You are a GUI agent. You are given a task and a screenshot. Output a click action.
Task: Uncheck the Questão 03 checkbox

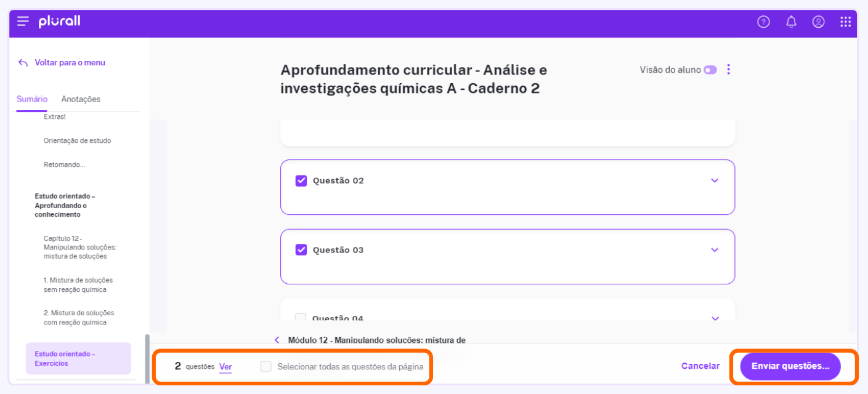(x=301, y=249)
